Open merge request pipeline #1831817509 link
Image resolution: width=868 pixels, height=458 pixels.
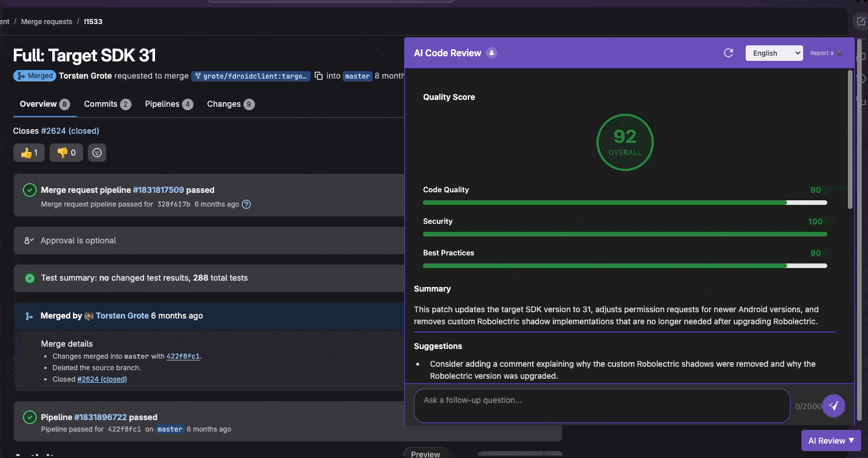click(x=158, y=190)
